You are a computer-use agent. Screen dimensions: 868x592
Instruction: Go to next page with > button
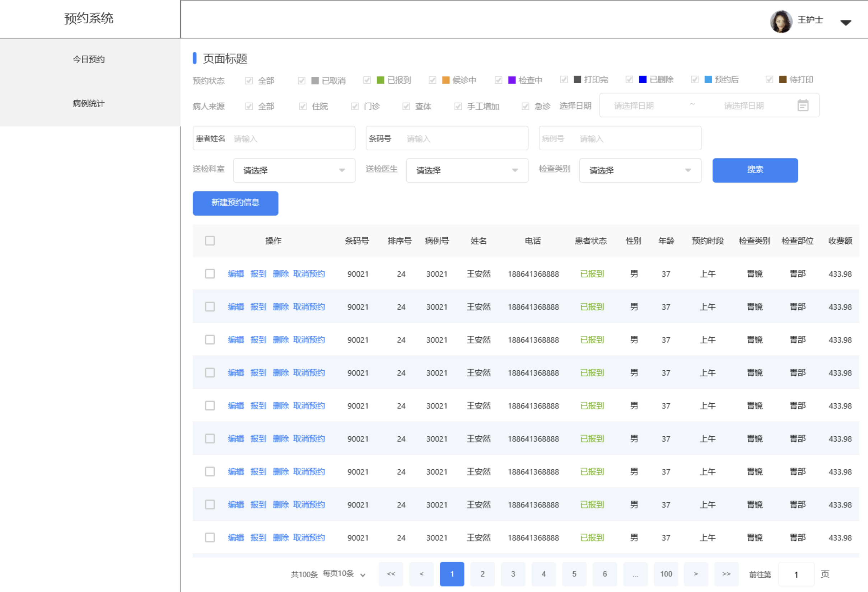tap(696, 574)
